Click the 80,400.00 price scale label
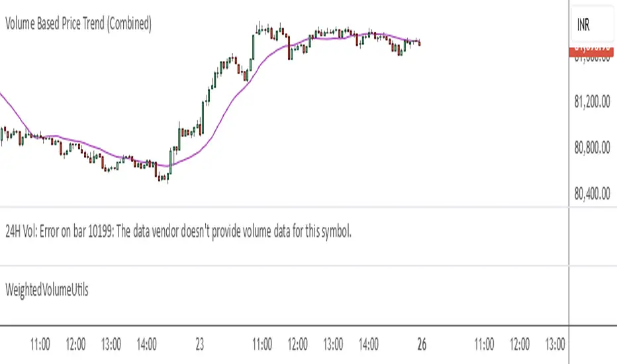This screenshot has height=364, width=617. click(x=593, y=194)
